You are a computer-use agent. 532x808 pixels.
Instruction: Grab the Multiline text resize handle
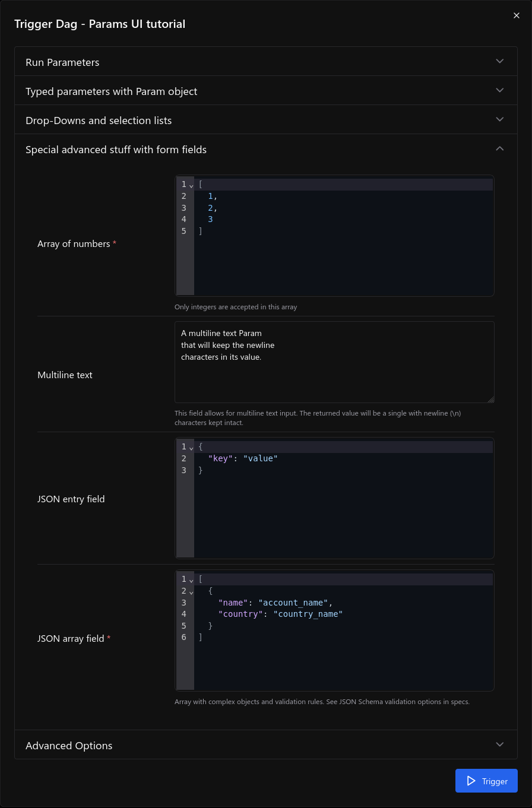pos(490,400)
